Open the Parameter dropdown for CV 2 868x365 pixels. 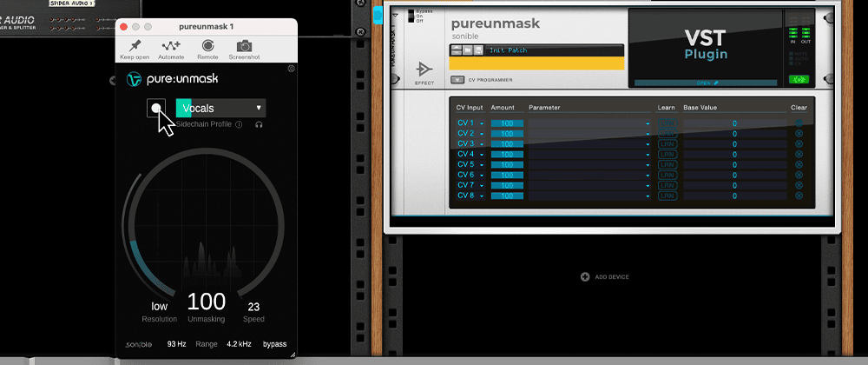(x=589, y=134)
